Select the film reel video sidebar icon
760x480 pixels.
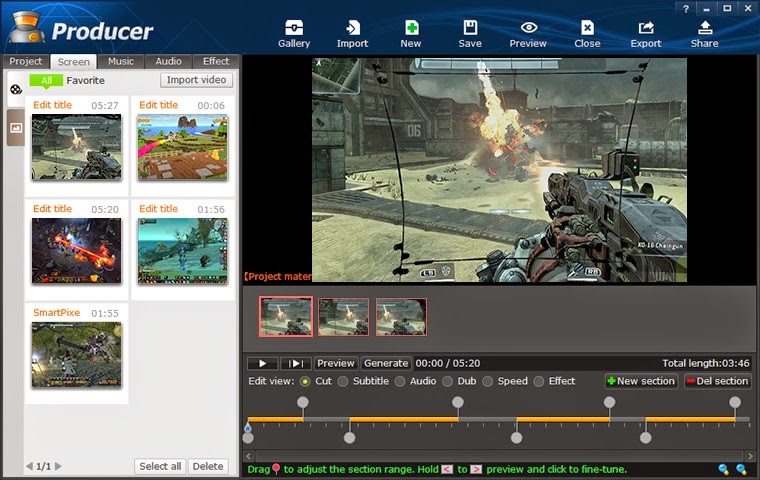pyautogui.click(x=16, y=89)
